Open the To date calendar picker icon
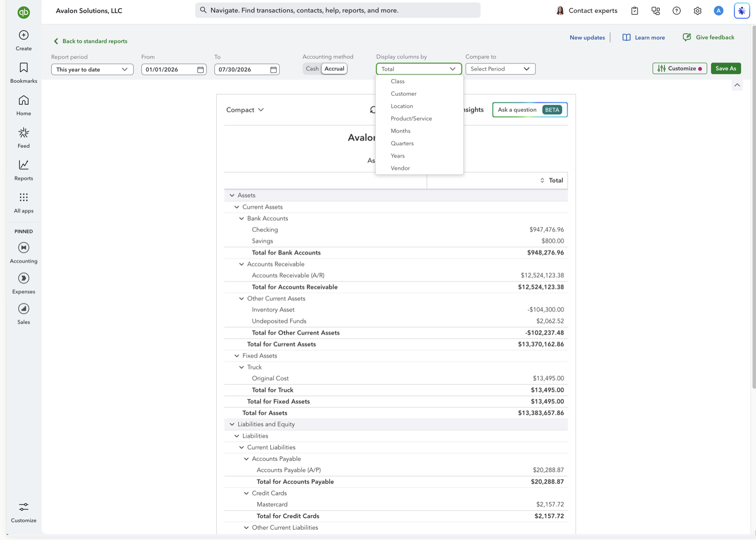 (x=274, y=70)
